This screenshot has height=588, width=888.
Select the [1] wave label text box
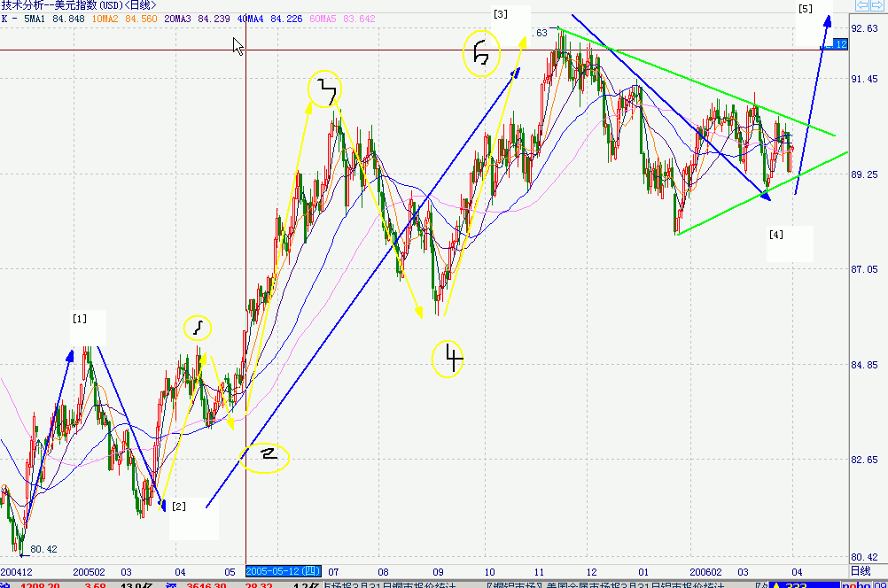(x=88, y=328)
